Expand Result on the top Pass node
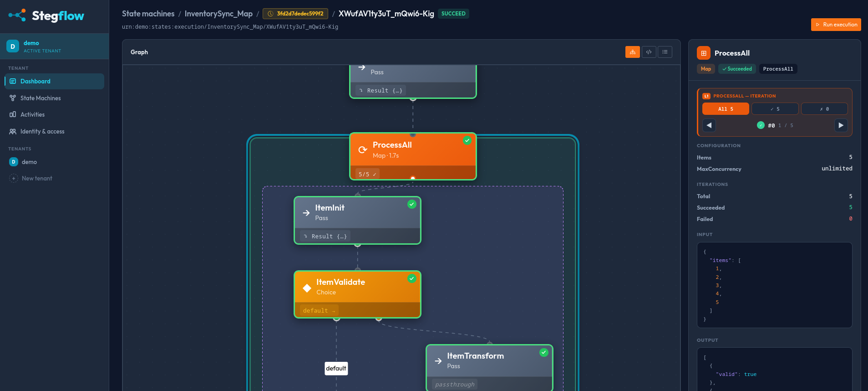 [x=381, y=90]
